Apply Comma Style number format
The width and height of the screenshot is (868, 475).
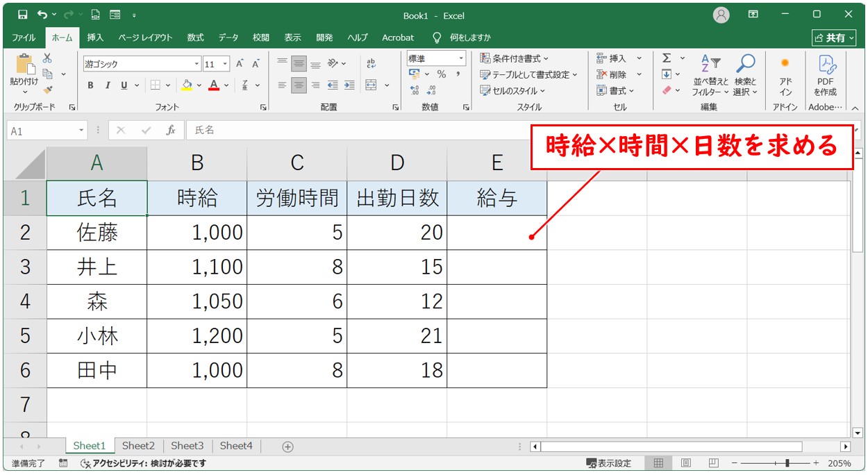tap(458, 74)
